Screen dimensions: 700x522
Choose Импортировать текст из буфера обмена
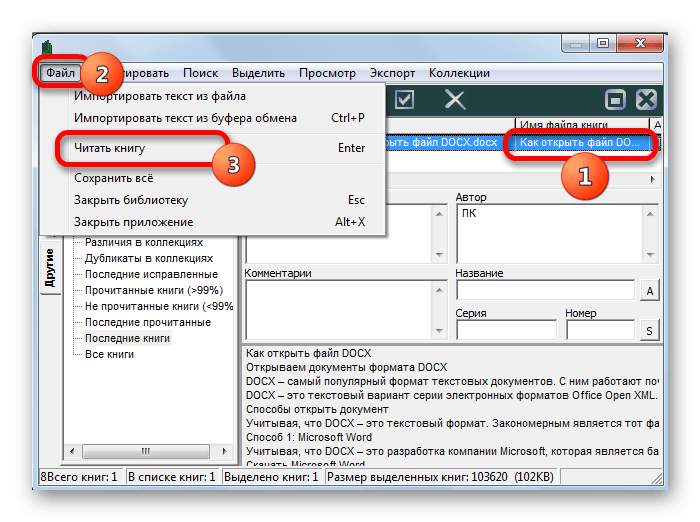click(213, 118)
